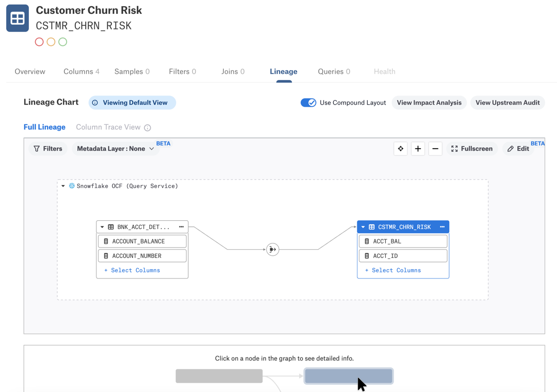Collapse the Snowflake OCF group
Viewport: 557px width, 392px height.
coord(63,186)
